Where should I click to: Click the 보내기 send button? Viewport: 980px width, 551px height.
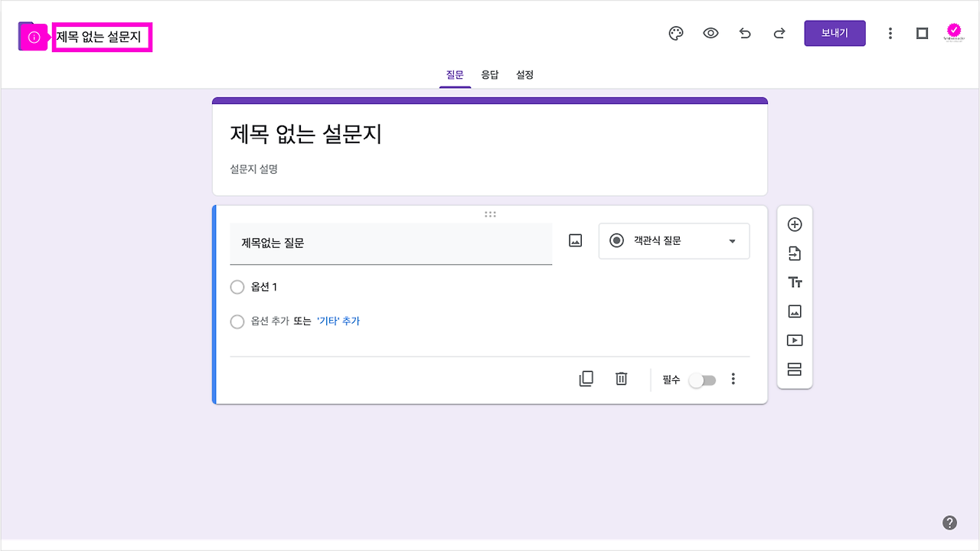(835, 33)
